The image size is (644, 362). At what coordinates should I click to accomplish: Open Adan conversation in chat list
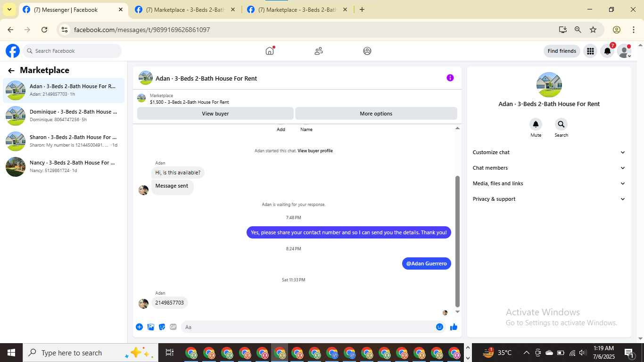[x=64, y=90]
